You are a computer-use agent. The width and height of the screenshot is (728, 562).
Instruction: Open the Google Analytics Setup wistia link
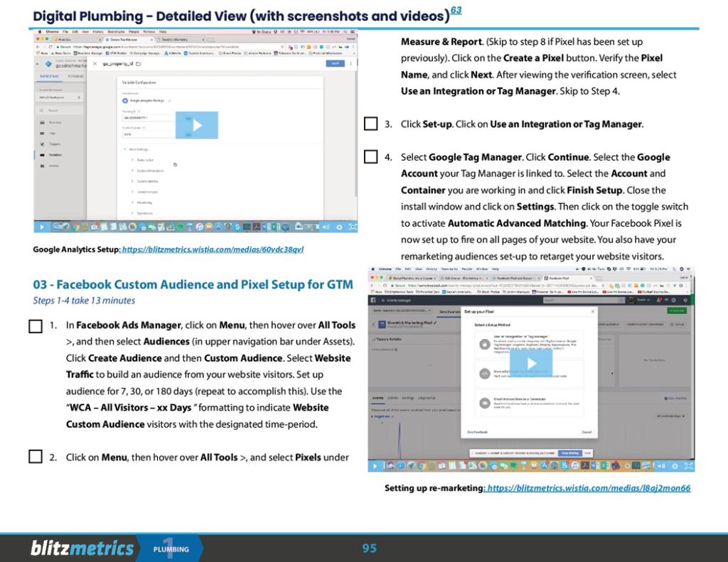tap(213, 249)
